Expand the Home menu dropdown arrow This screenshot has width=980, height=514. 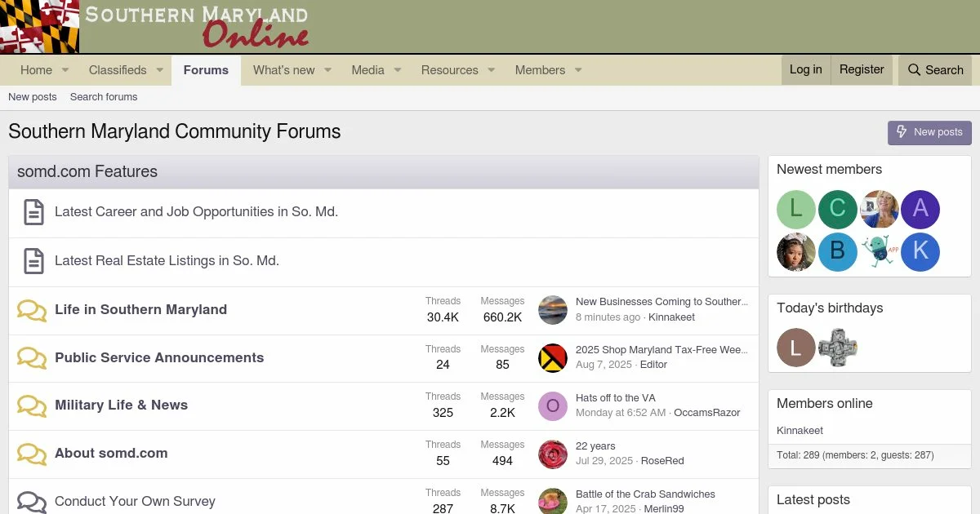click(65, 70)
